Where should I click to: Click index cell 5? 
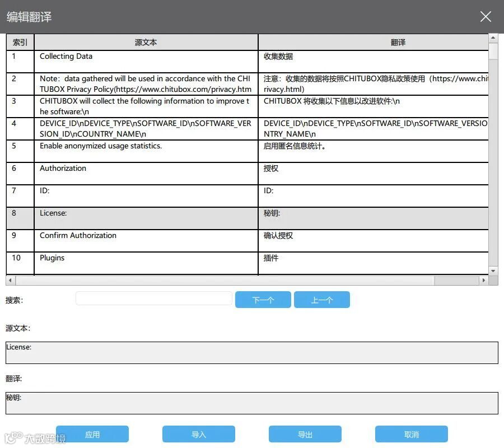[x=20, y=151]
